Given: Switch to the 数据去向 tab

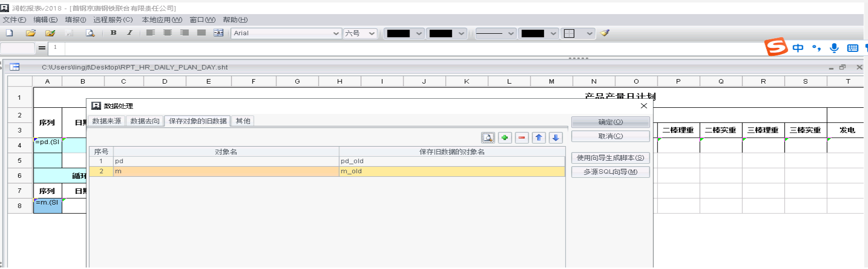Looking at the screenshot, I should pos(145,121).
